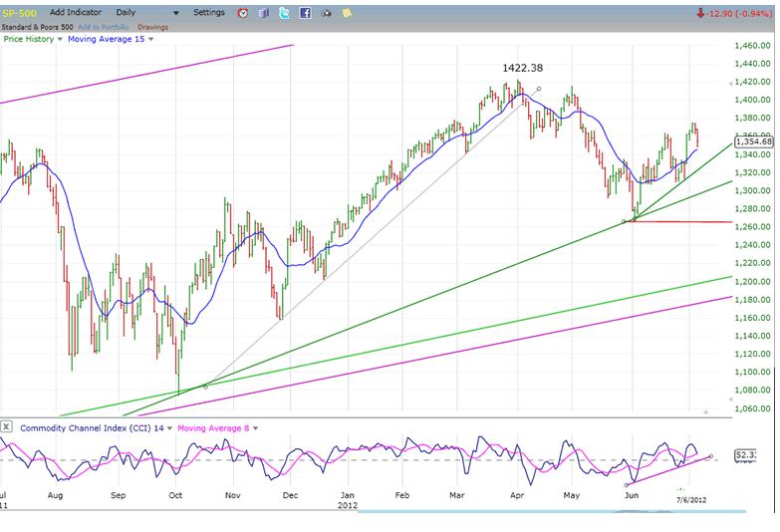The height and width of the screenshot is (532, 780).
Task: Click the Apr month axis label
Action: click(517, 495)
